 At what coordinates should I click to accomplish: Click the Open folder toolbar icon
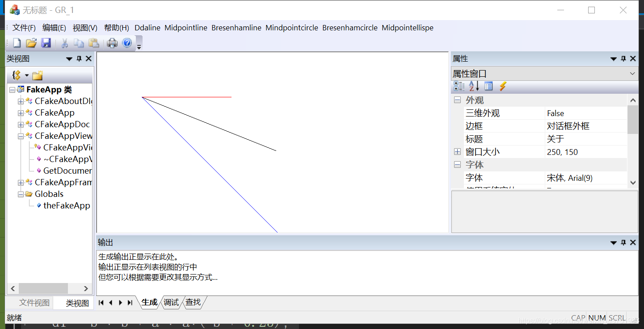(x=31, y=43)
